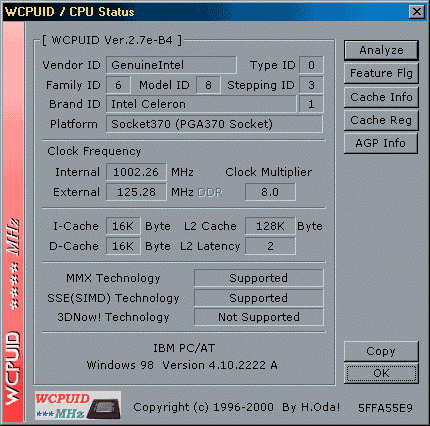Select the Vendor ID GenuineIntel field
The image size is (430, 426).
pos(171,65)
